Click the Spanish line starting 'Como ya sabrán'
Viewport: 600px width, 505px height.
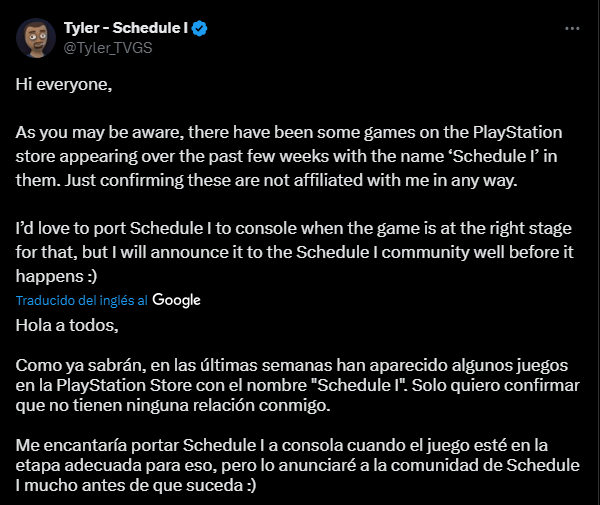pos(292,366)
